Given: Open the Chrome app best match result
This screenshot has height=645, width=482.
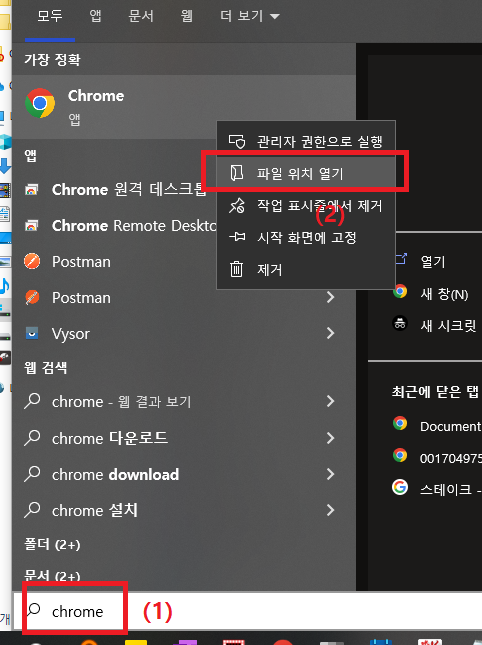Looking at the screenshot, I should [x=183, y=107].
